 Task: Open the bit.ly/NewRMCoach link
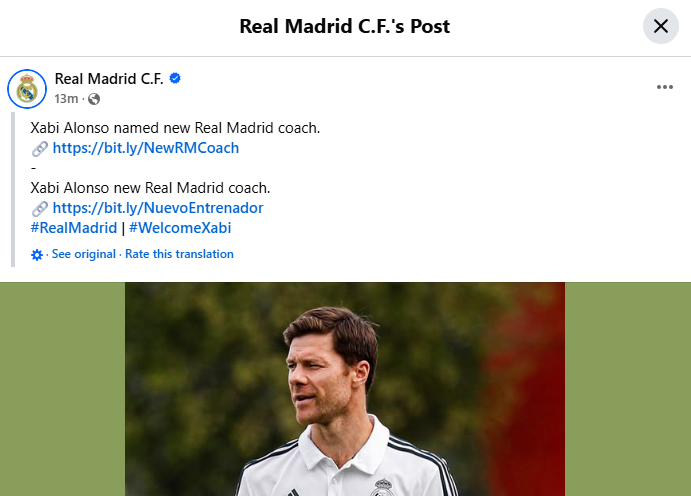[146, 148]
